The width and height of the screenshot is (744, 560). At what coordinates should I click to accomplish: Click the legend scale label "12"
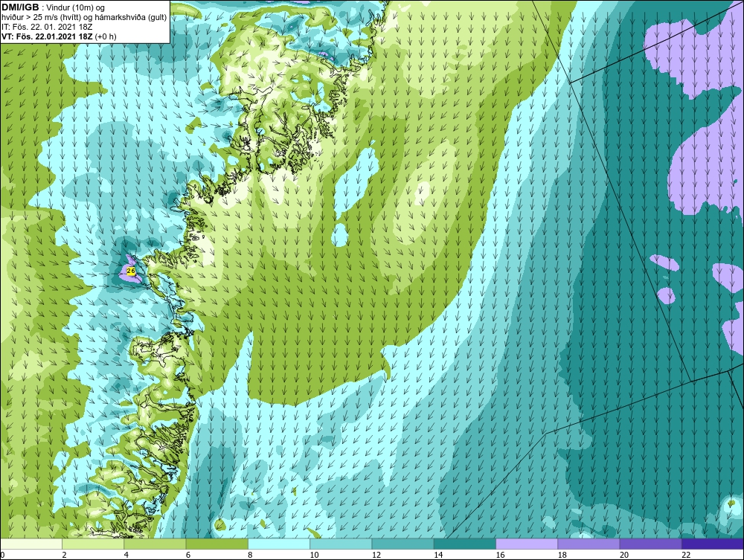(x=376, y=556)
